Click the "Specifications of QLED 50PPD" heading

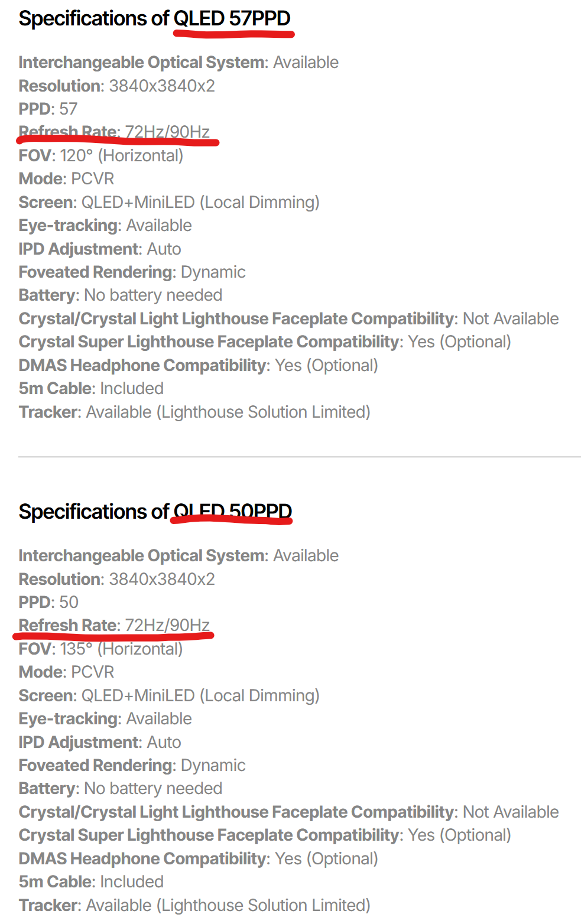(155, 512)
